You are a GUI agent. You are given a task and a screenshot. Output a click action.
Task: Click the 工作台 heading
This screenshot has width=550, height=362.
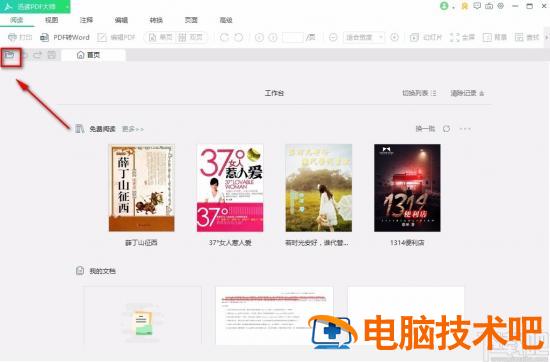[x=274, y=93]
